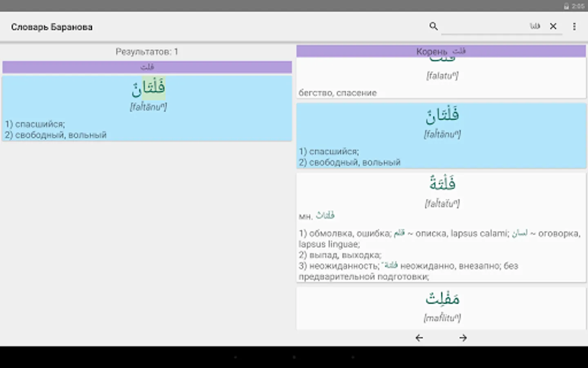Click the 'lapsus calami' text
588x368 pixels.
[479, 233]
